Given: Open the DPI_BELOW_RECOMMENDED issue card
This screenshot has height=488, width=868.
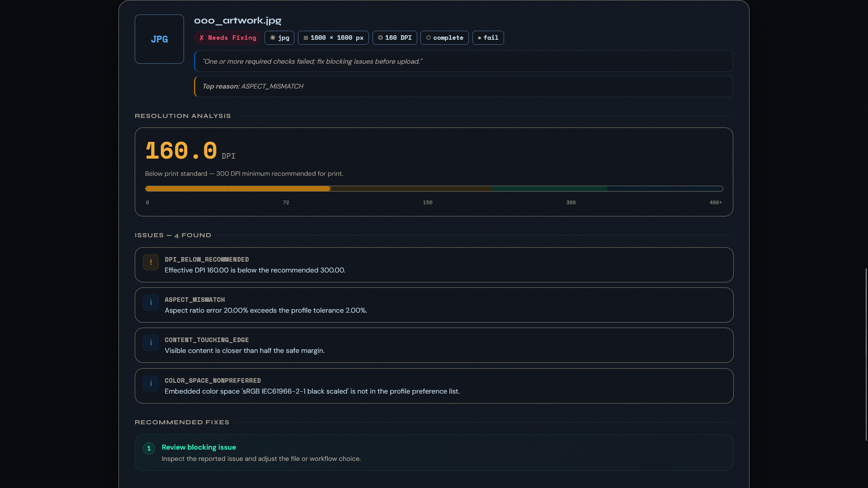Looking at the screenshot, I should pos(434,265).
